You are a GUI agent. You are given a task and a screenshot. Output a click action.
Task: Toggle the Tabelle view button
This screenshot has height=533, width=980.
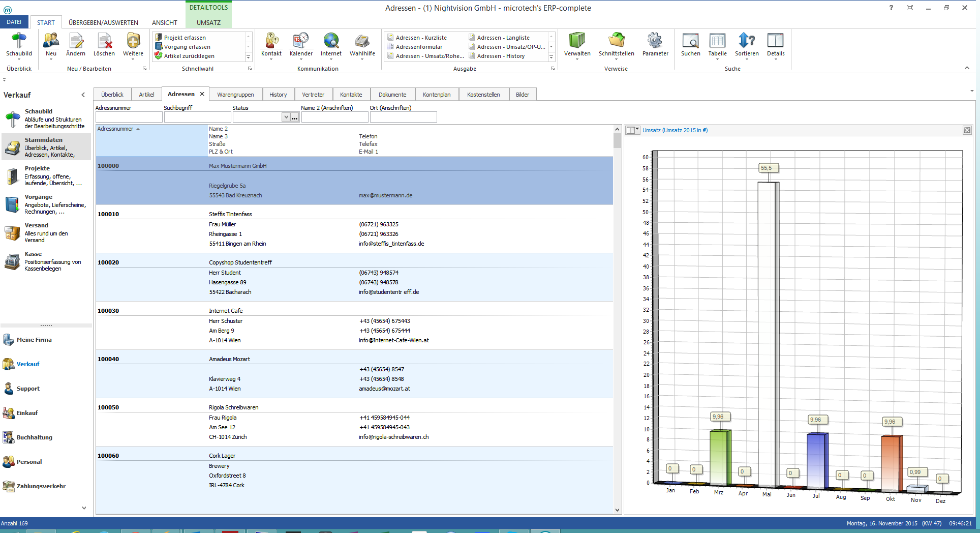pyautogui.click(x=717, y=41)
